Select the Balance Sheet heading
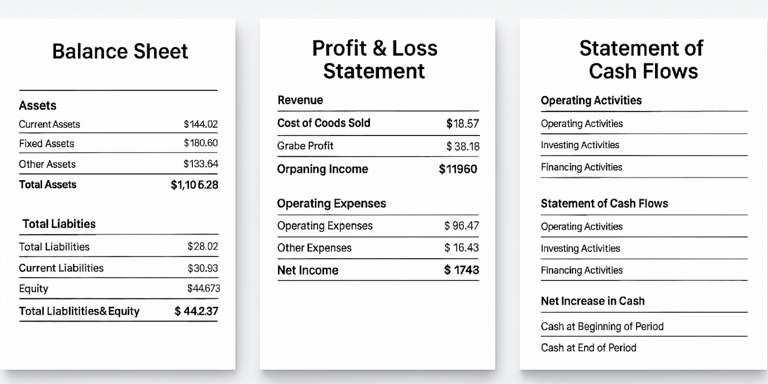 (x=120, y=51)
